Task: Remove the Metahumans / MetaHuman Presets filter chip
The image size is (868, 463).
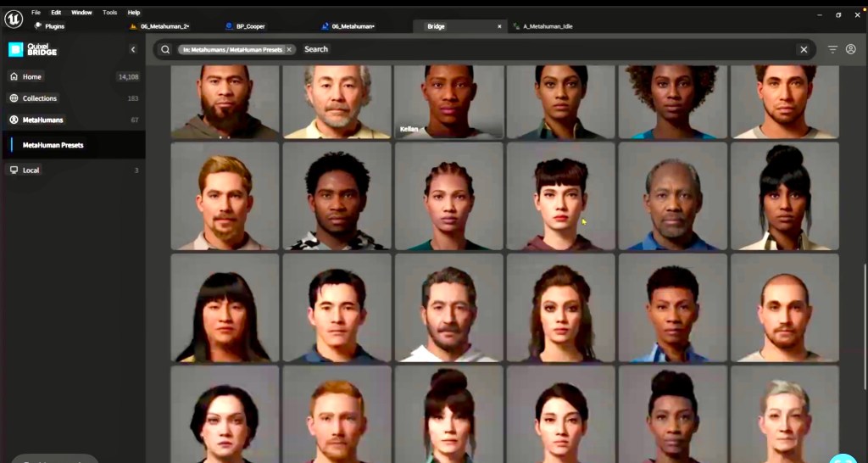Action: pyautogui.click(x=288, y=50)
